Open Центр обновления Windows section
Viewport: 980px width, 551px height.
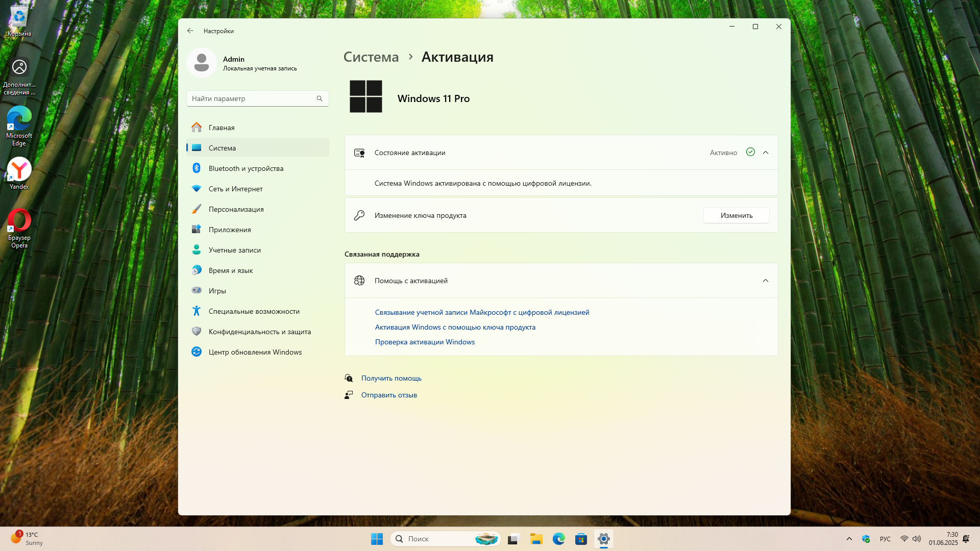(x=255, y=352)
